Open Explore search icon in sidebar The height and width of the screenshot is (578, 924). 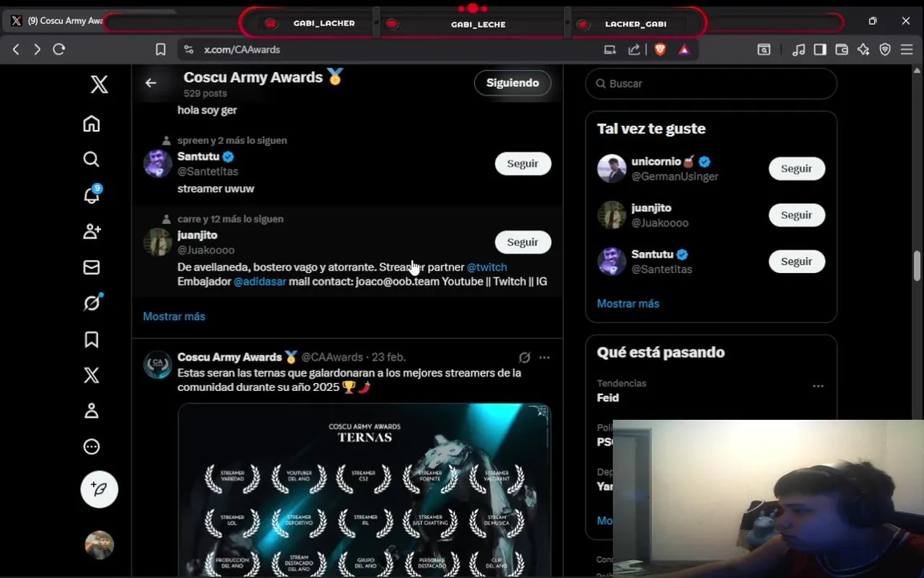click(91, 159)
